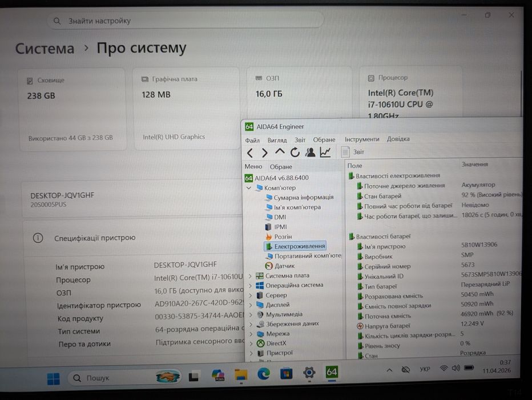Select Сумарна інформація tree item
Viewport: 532px width, 400px height.
[300, 197]
